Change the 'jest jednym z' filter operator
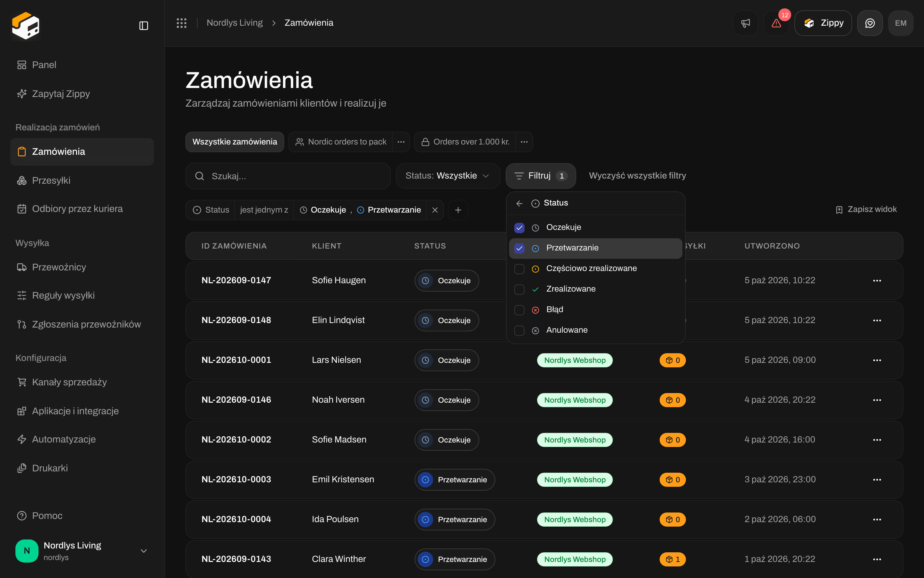This screenshot has width=924, height=578. (x=264, y=210)
